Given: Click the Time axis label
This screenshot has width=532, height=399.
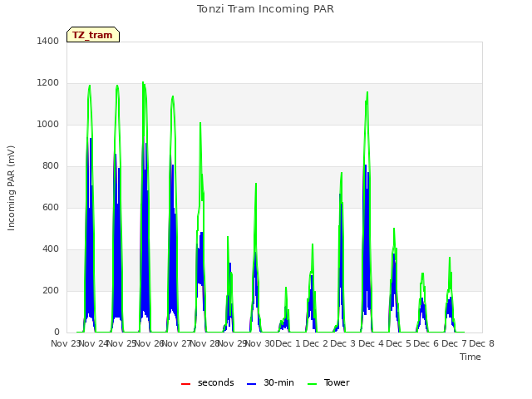Looking at the screenshot, I should coord(470,357).
